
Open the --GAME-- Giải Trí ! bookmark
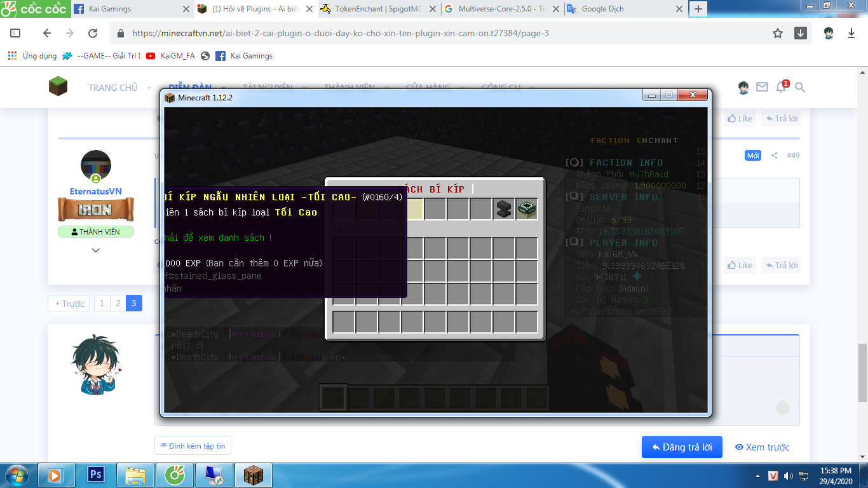pos(102,56)
